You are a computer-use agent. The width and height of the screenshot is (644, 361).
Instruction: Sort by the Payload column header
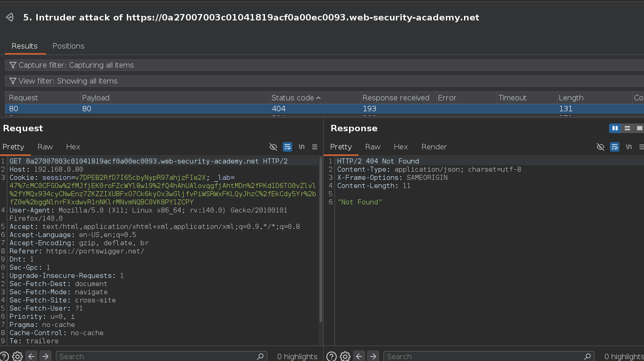point(175,98)
